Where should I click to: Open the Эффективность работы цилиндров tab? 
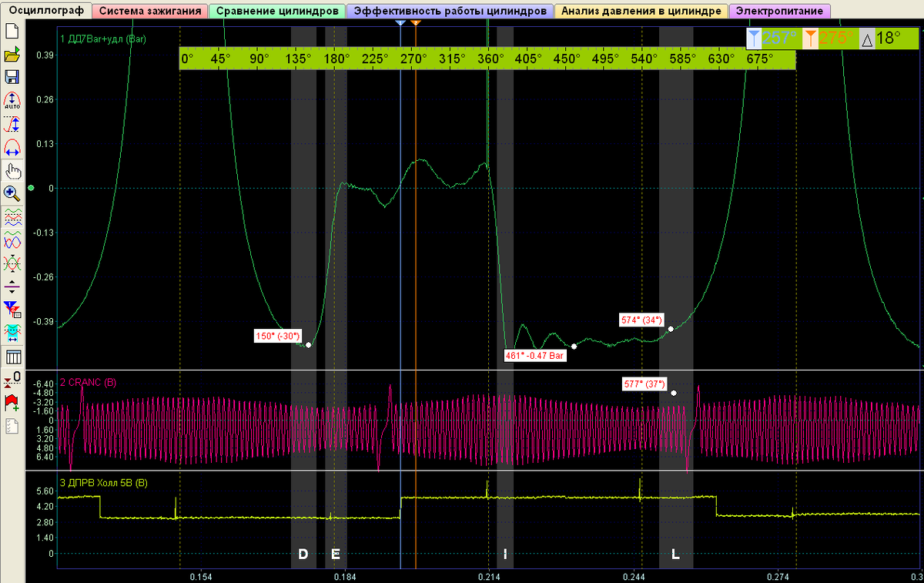450,12
